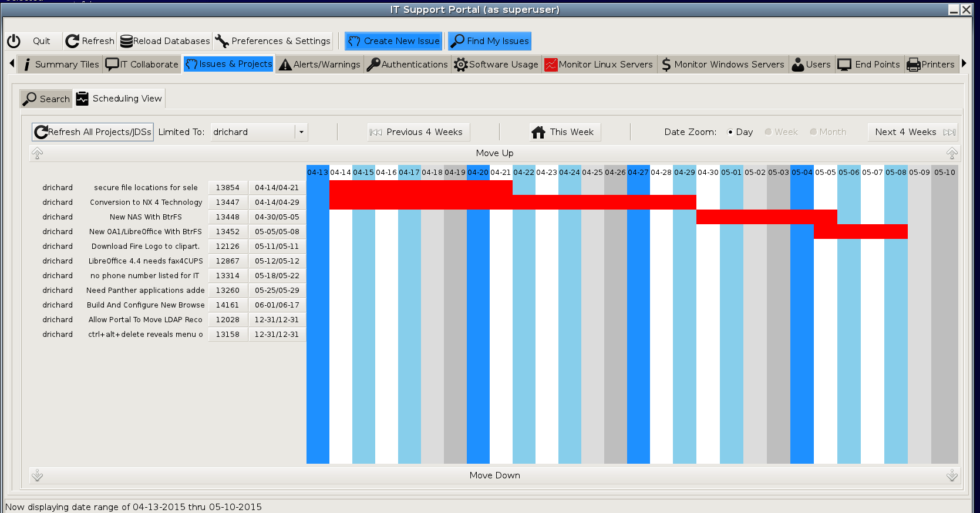Image resolution: width=980 pixels, height=513 pixels.
Task: Click the Printers printer icon
Action: pyautogui.click(x=914, y=65)
